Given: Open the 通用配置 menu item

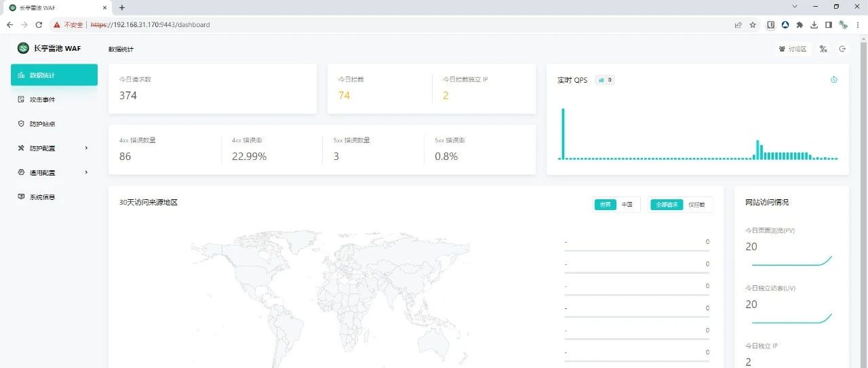Looking at the screenshot, I should [x=54, y=172].
